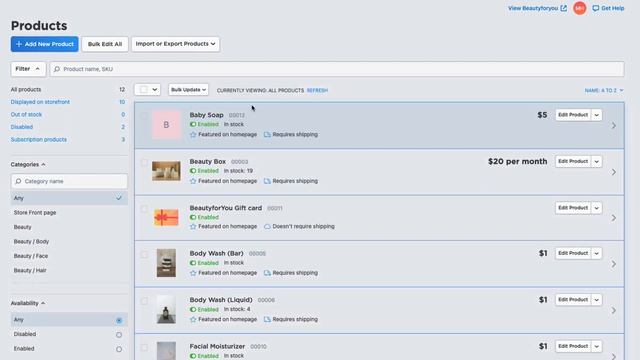The width and height of the screenshot is (640, 360).
Task: Toggle Enabled switch for Baby Soap
Action: tap(193, 124)
